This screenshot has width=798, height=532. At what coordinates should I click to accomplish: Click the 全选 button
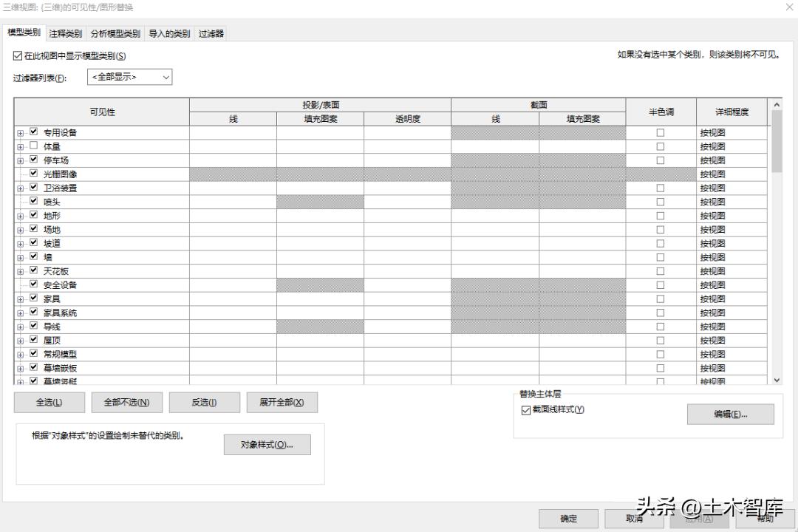[49, 402]
